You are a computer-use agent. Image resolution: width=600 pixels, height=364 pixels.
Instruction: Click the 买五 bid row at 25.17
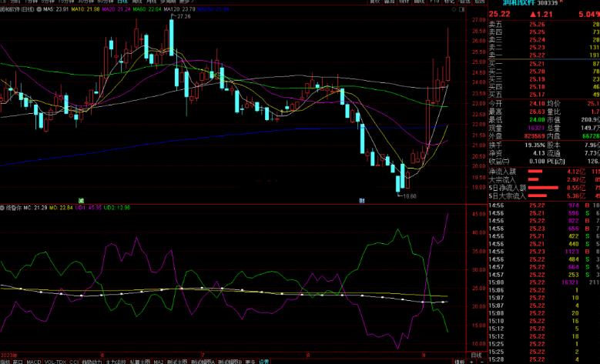(544, 95)
